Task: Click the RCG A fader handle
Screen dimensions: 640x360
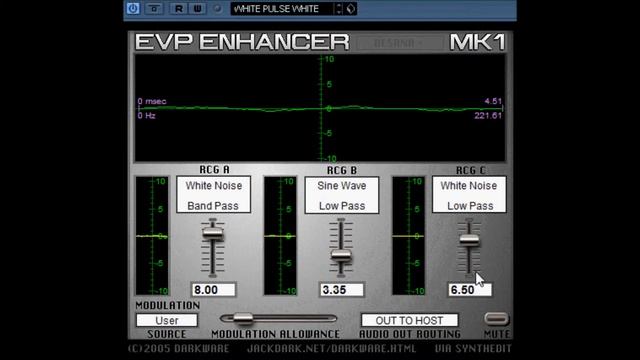Action: click(213, 233)
